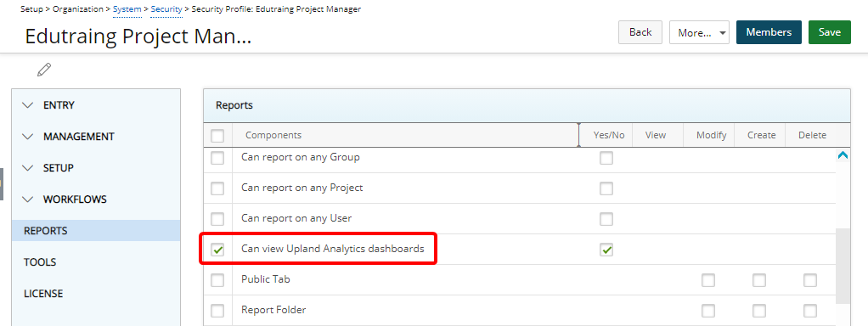The width and height of the screenshot is (868, 326).
Task: Expand the SETUP section in the sidebar
Action: [x=28, y=168]
